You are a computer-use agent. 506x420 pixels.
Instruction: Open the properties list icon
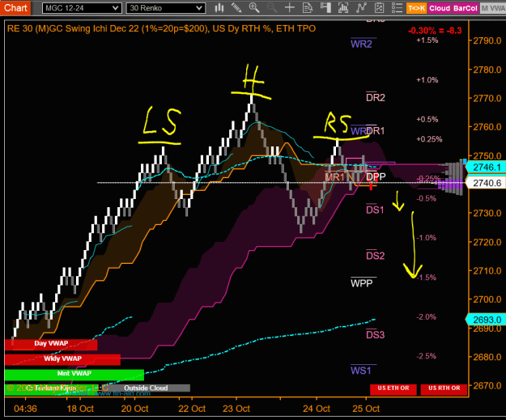tap(397, 8)
